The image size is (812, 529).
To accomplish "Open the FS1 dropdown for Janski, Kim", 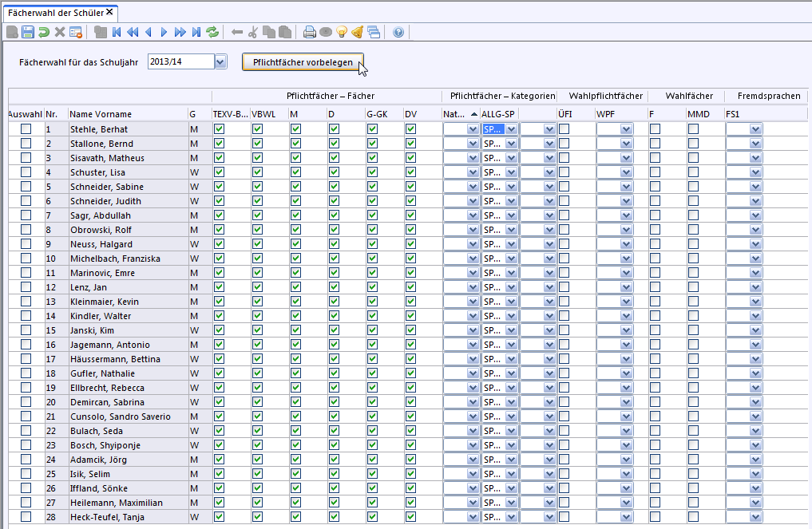I will coord(755,330).
